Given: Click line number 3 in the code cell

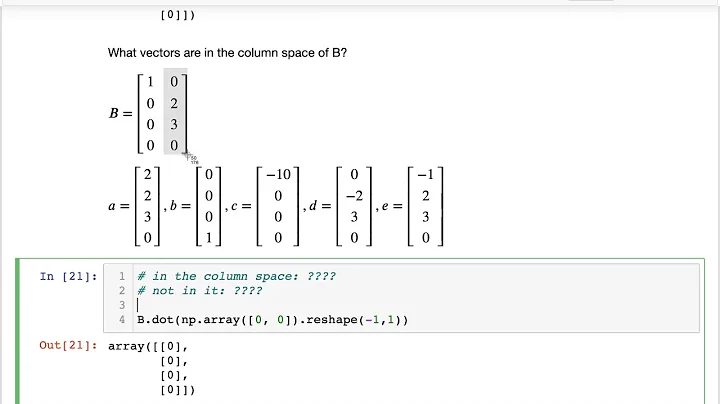Looking at the screenshot, I should [122, 305].
